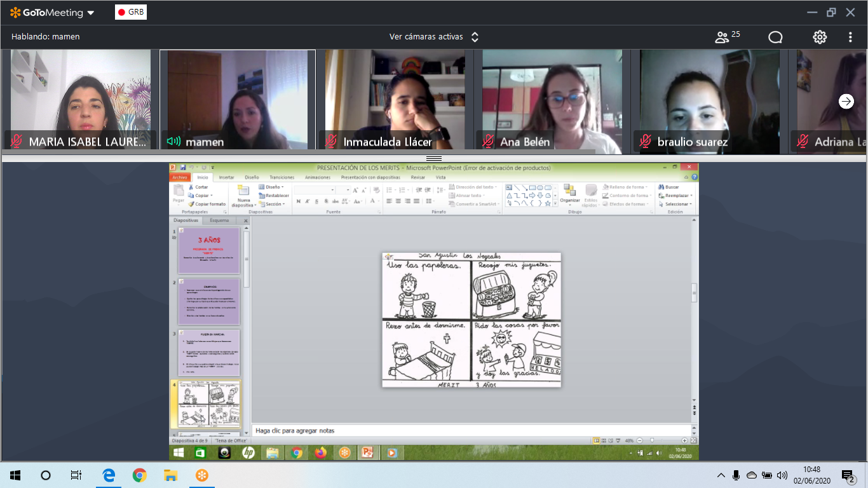868x488 pixels.
Task: Open the Sección dropdown in Diapositivas group
Action: click(271, 204)
